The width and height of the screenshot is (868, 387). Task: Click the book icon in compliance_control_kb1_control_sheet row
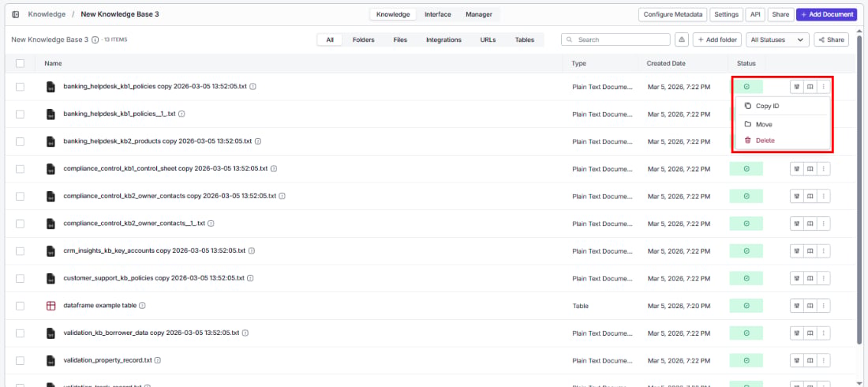point(810,168)
